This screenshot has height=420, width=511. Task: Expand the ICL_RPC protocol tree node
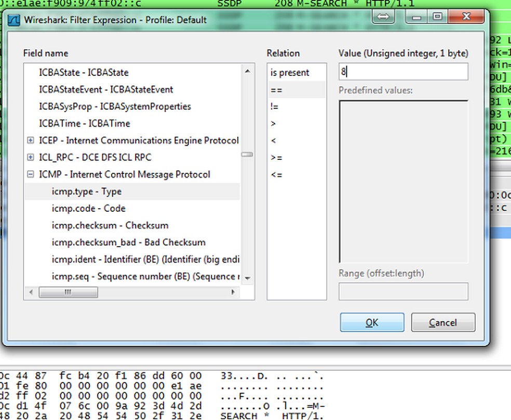tap(30, 157)
